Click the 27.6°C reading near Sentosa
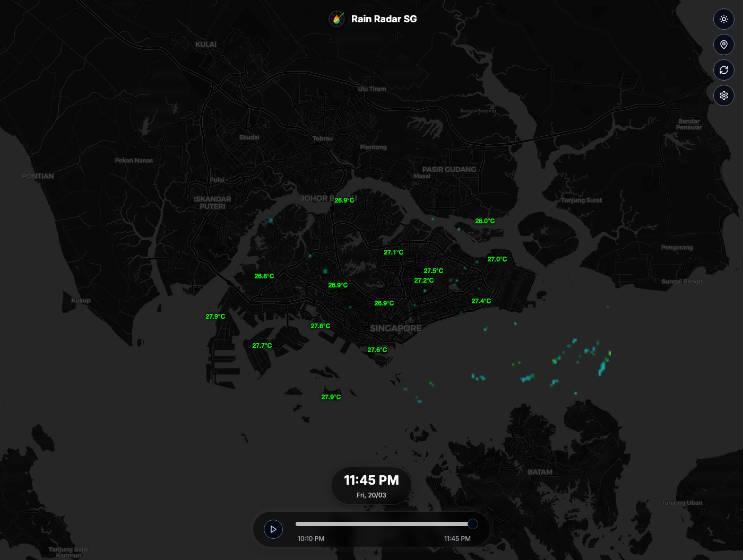 (x=377, y=349)
